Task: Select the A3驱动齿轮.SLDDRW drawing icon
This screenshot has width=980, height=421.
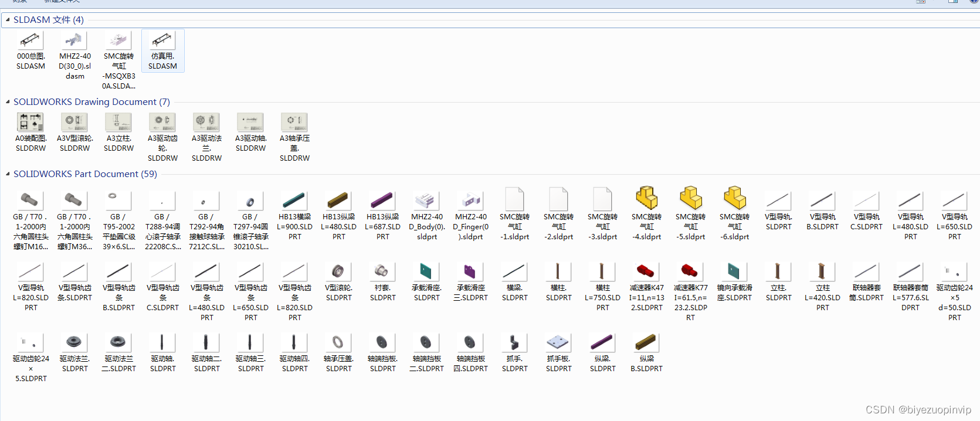Action: (162, 122)
